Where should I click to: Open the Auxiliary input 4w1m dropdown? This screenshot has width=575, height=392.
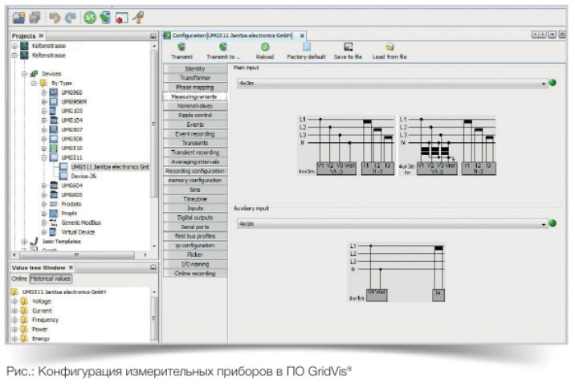[543, 223]
